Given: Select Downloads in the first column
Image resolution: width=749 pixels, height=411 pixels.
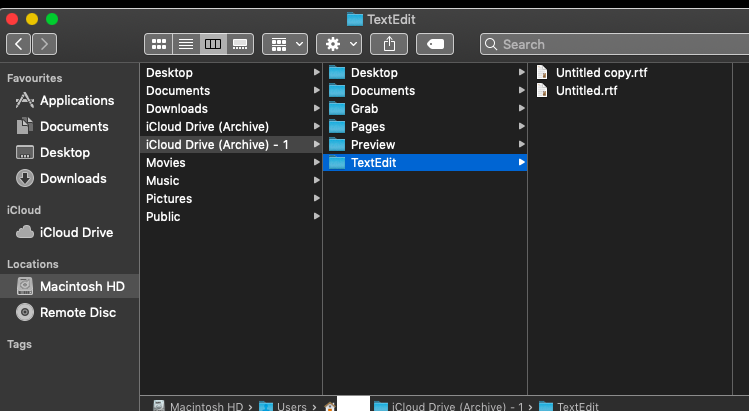Looking at the screenshot, I should [231, 108].
